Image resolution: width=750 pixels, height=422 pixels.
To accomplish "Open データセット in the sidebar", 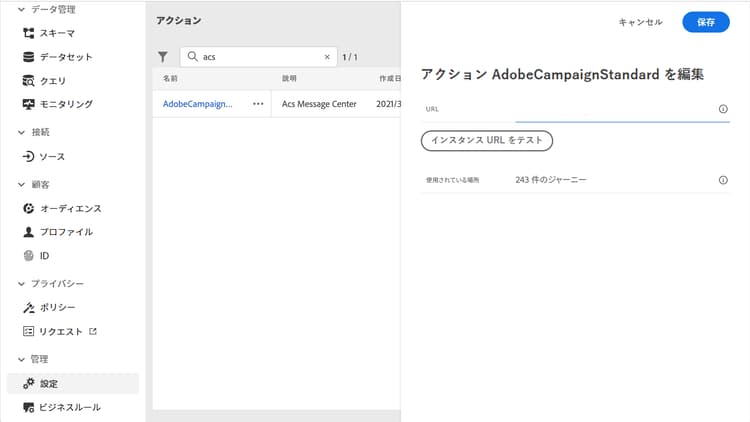I will [65, 57].
